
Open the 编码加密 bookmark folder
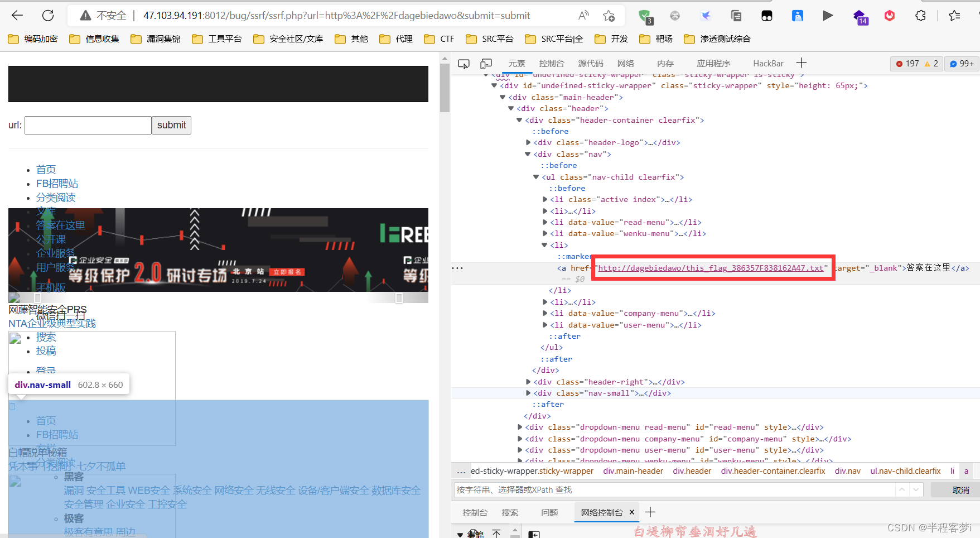33,39
